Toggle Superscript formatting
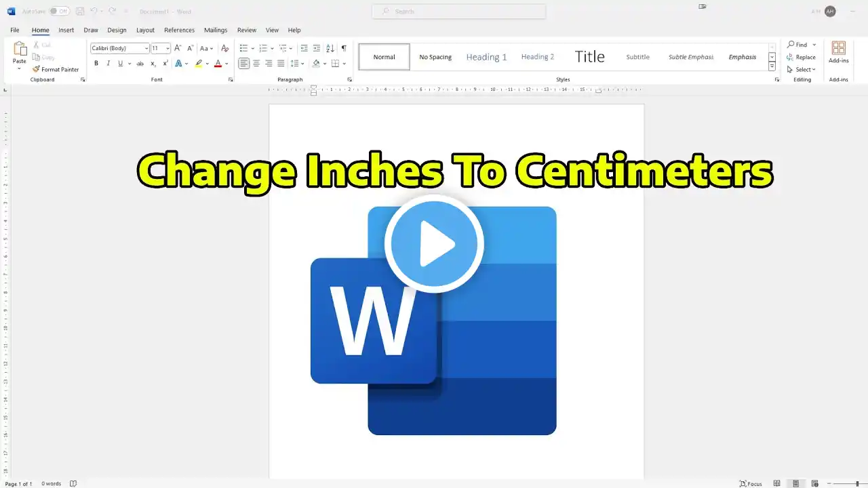Image resolution: width=868 pixels, height=488 pixels. coord(165,64)
